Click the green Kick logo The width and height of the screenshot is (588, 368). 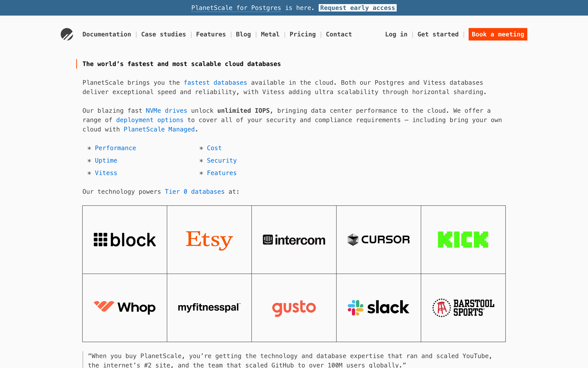pos(463,240)
